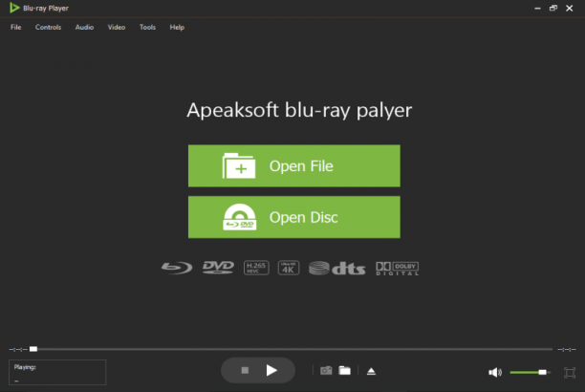Open the Controls menu

click(x=48, y=28)
